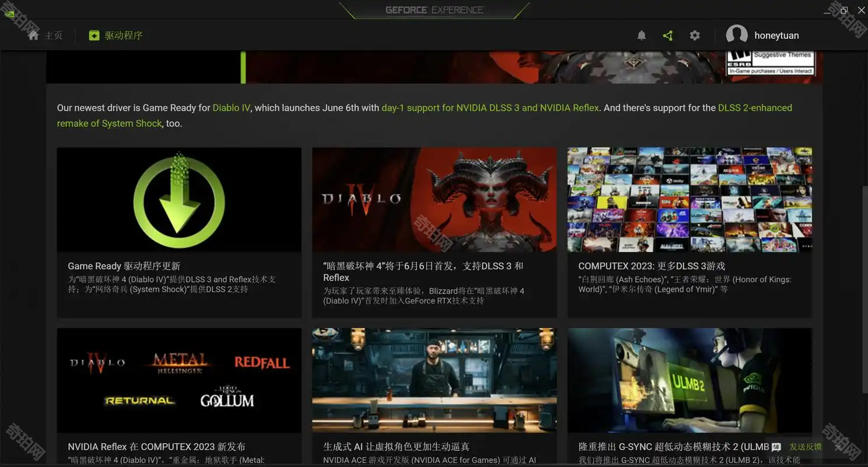868x467 pixels.
Task: Click the ESRB rating badge on banner
Action: point(770,63)
